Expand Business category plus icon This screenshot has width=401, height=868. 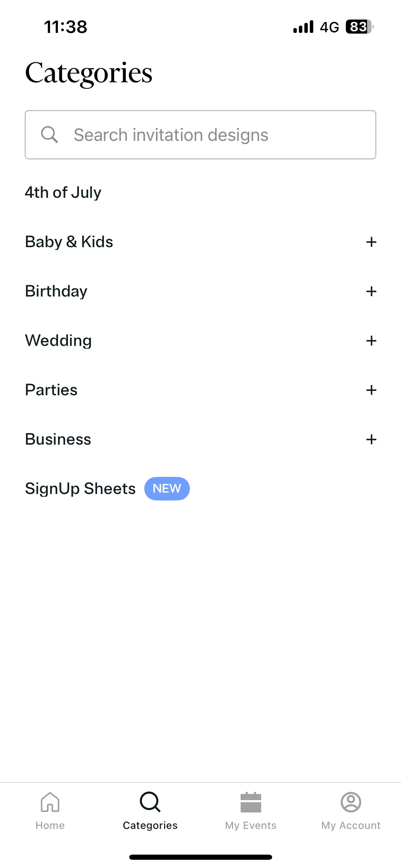371,439
